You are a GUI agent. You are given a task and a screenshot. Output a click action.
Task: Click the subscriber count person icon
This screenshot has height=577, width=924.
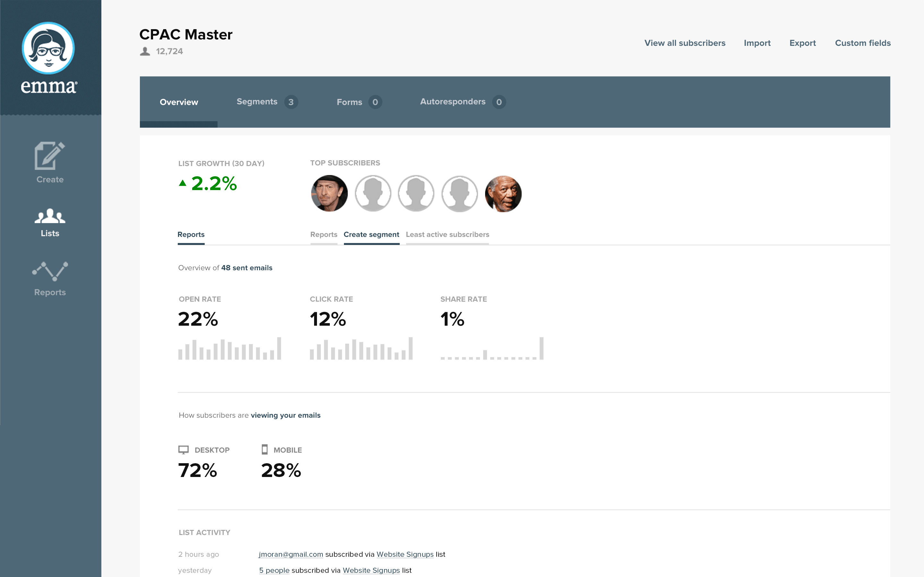(145, 51)
